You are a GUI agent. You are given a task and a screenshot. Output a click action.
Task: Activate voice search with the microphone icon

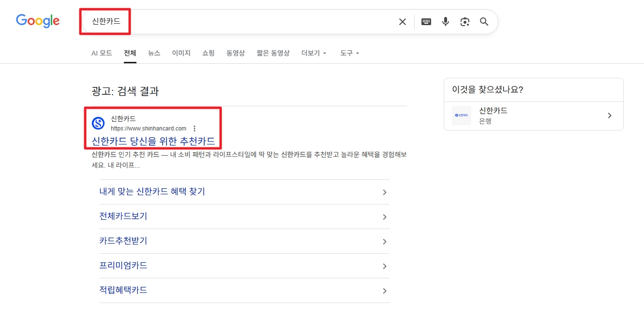coord(445,21)
